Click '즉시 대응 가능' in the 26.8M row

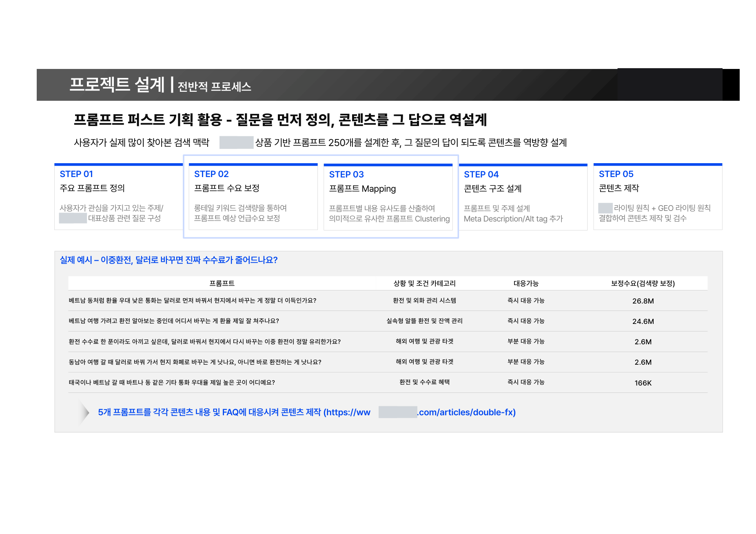526,301
